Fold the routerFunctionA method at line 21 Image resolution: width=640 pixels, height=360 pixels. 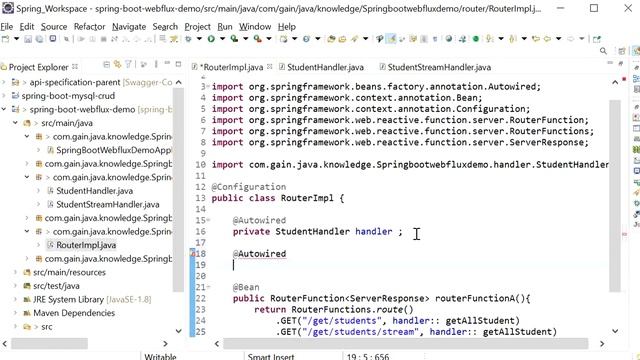point(208,287)
